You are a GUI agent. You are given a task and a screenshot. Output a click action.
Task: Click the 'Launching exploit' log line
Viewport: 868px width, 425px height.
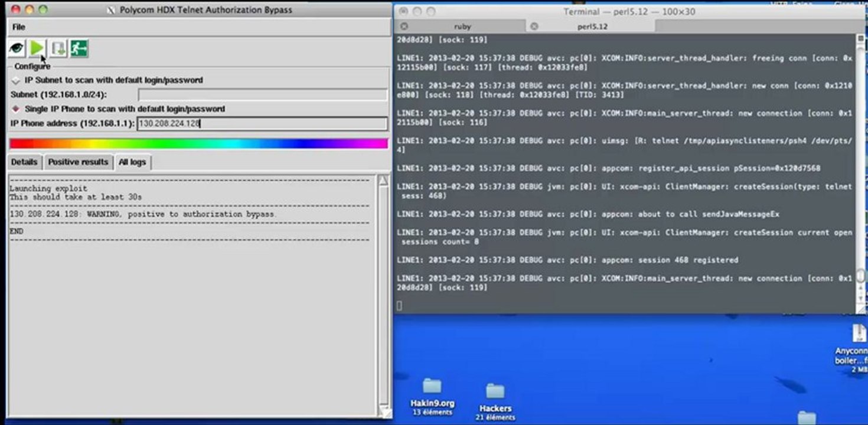[48, 189]
